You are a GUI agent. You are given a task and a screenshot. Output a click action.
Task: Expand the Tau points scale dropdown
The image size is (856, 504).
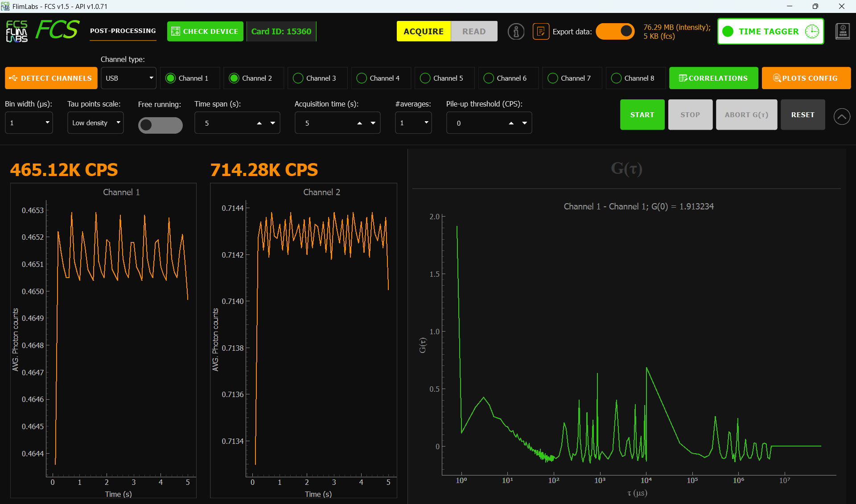(x=95, y=123)
